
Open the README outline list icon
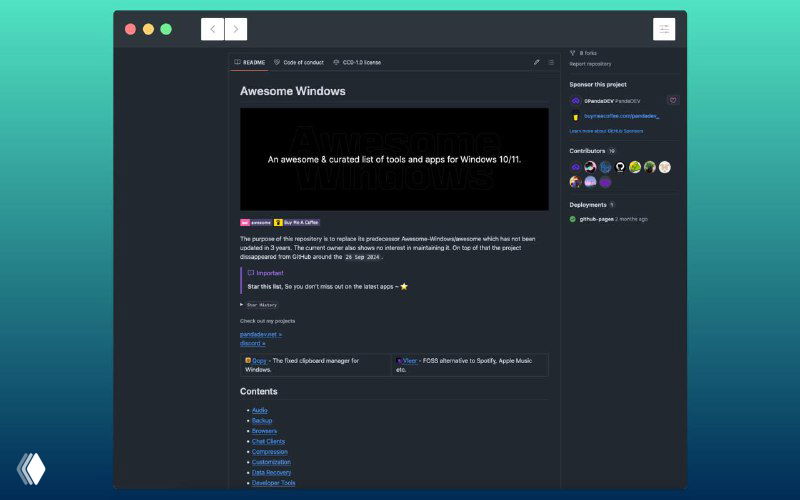pyautogui.click(x=551, y=62)
